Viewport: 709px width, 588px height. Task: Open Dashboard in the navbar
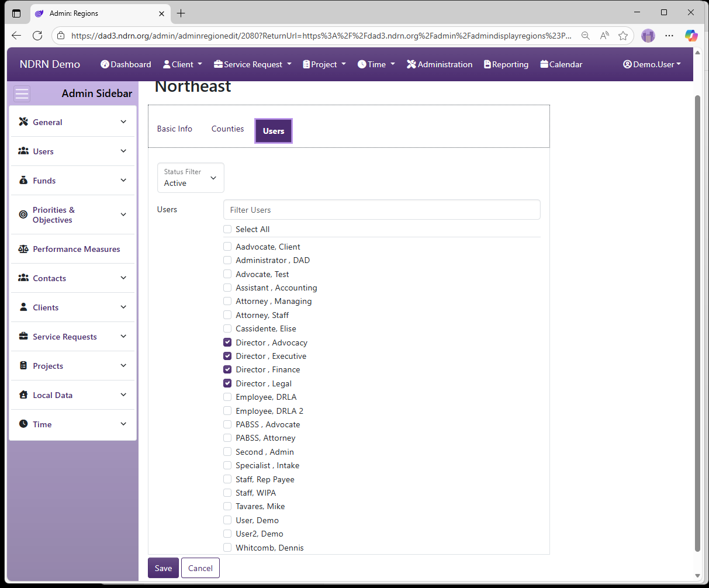[x=126, y=64]
